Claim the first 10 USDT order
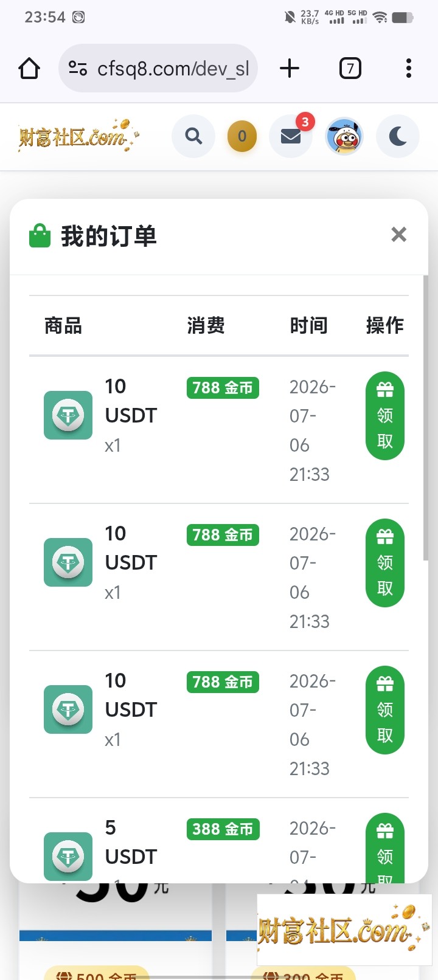 pyautogui.click(x=385, y=416)
